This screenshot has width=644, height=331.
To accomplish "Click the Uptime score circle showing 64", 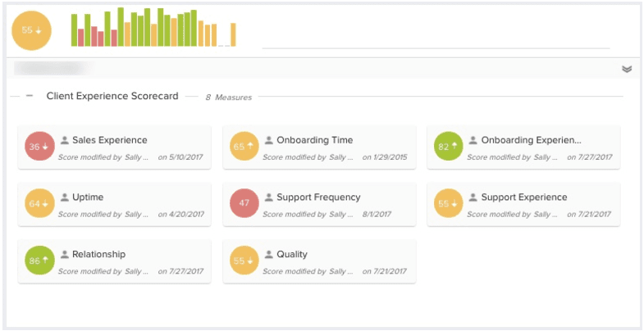I will pyautogui.click(x=39, y=203).
